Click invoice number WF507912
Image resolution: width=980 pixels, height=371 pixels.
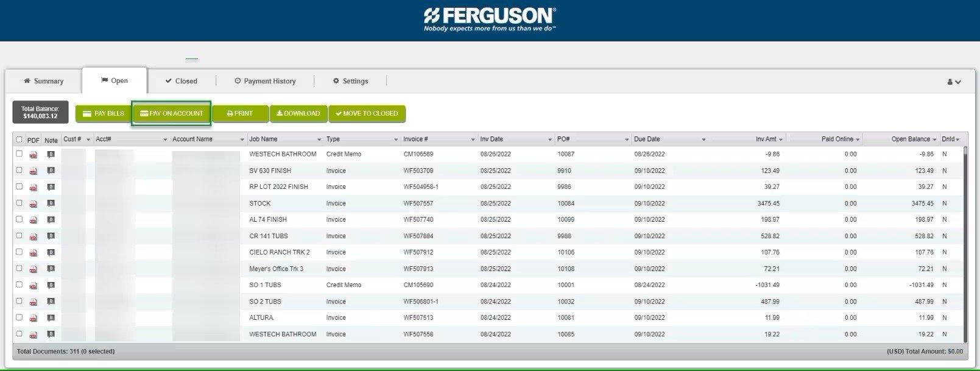pos(418,252)
